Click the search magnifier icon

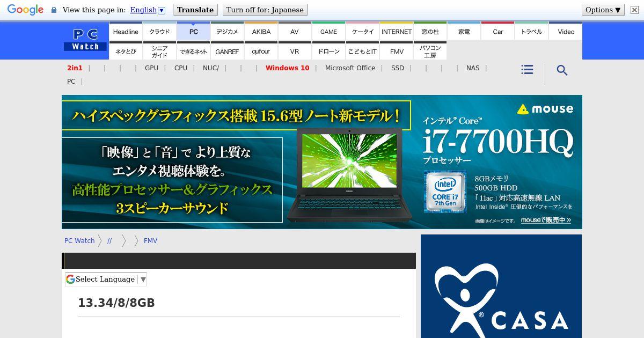(x=562, y=70)
